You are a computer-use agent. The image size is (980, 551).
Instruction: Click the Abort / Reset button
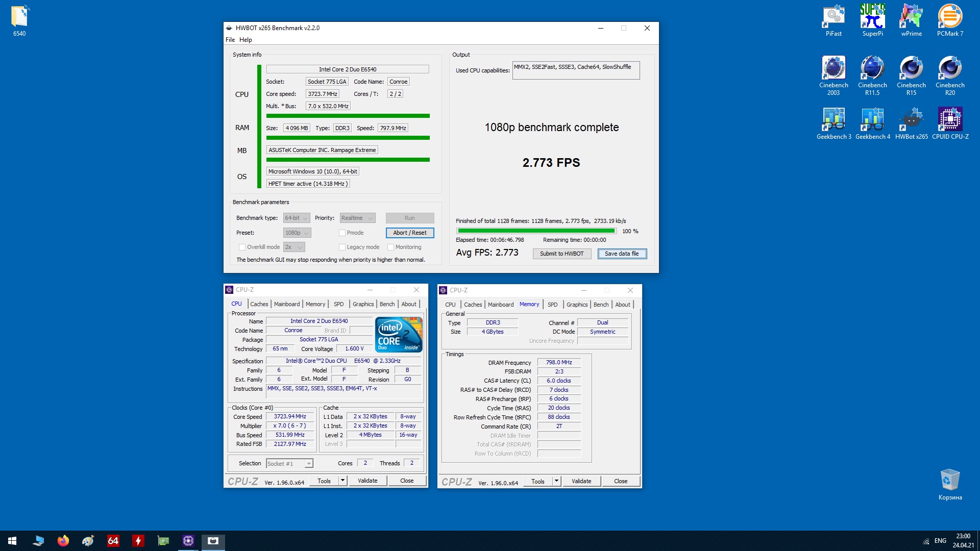[x=410, y=233]
